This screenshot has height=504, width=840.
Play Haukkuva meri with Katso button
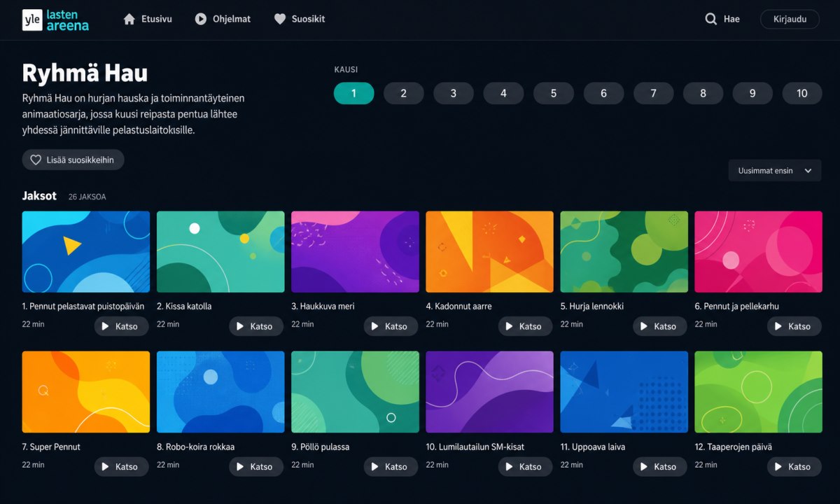pos(391,326)
